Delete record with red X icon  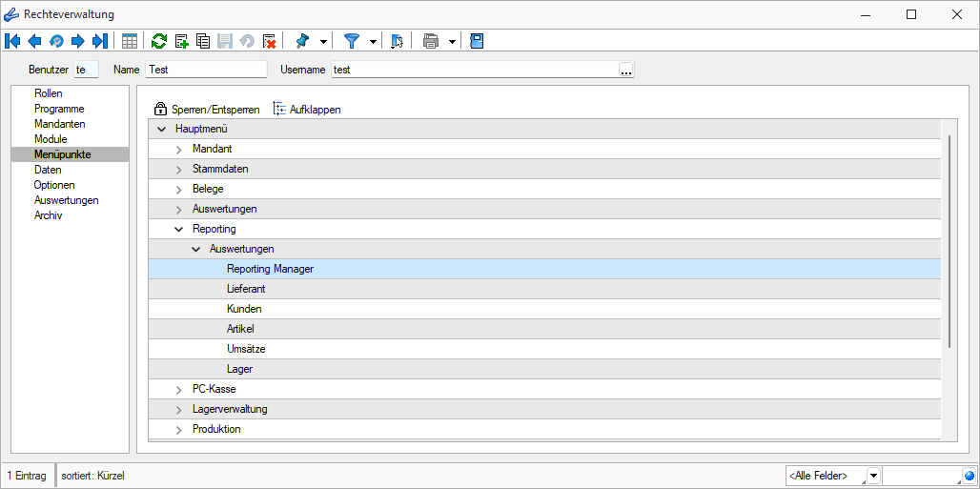pyautogui.click(x=269, y=41)
